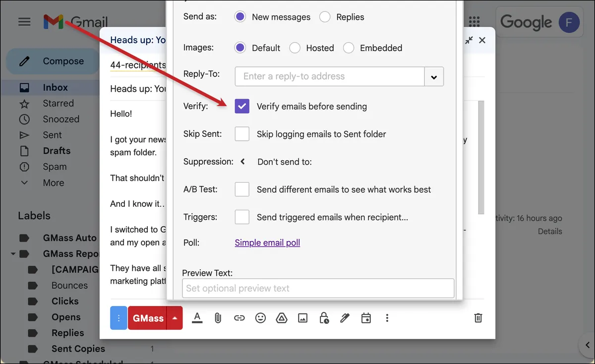Image resolution: width=595 pixels, height=364 pixels.
Task: Select New messages radio button
Action: tap(240, 17)
